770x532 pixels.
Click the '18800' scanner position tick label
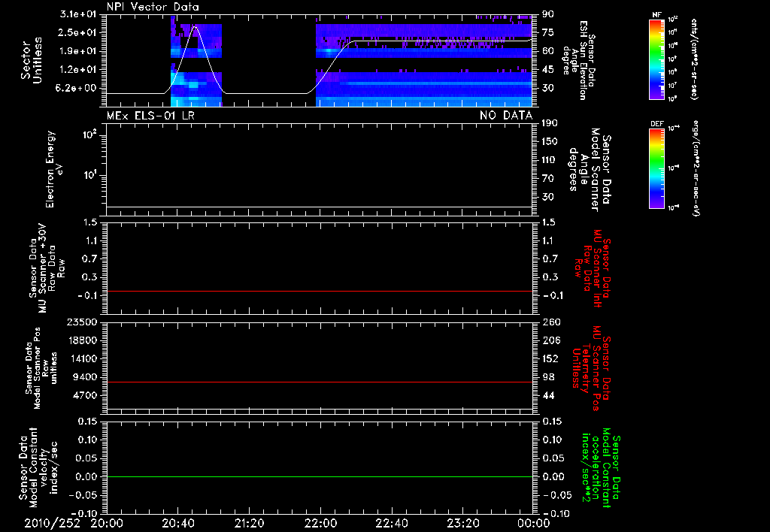coord(82,340)
